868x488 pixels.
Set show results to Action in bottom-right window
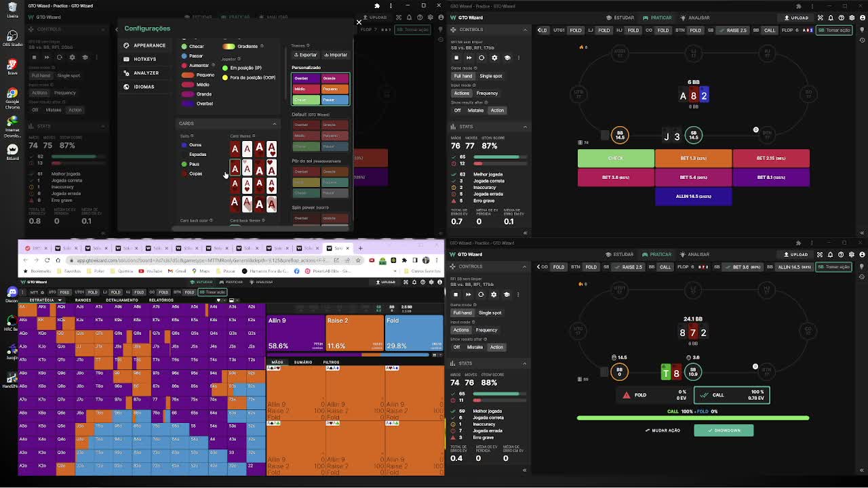496,347
